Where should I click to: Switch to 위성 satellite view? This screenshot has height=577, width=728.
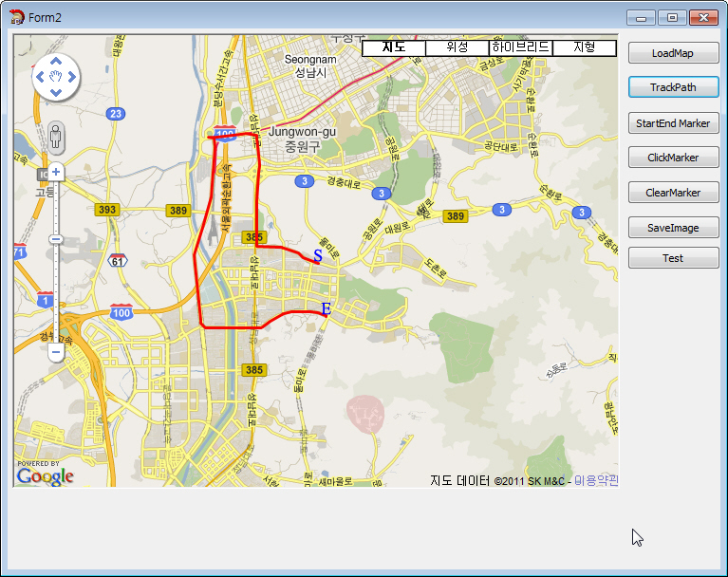point(457,47)
